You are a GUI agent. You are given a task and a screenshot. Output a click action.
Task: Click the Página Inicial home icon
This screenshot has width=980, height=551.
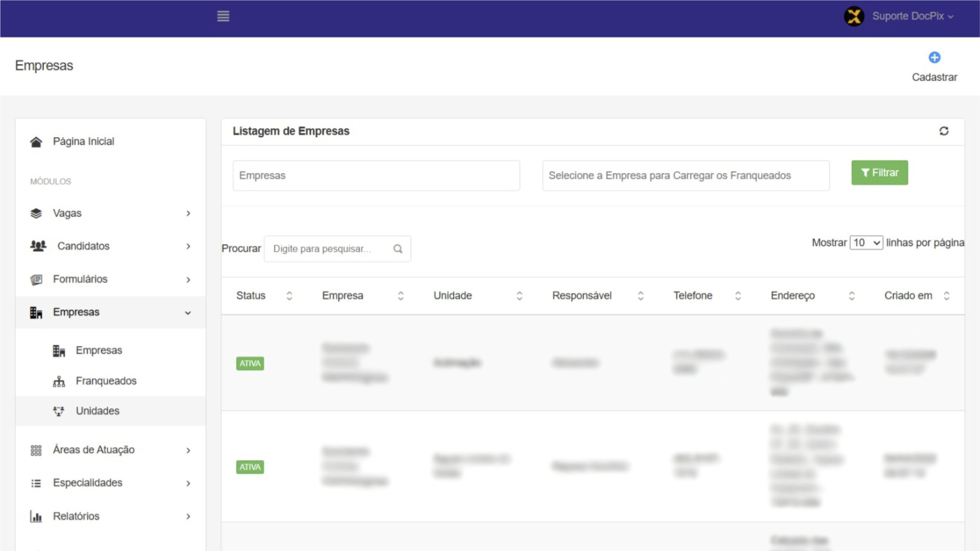[36, 142]
